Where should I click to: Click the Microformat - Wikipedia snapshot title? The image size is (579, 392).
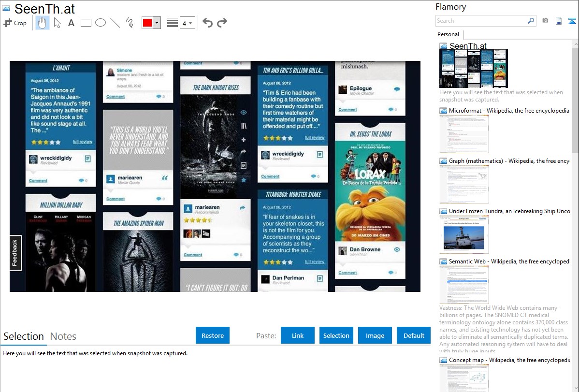click(x=509, y=111)
